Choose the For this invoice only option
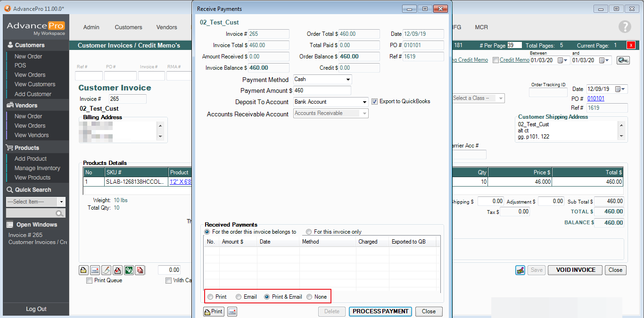Screen dimensions: 644x318 click(309, 232)
